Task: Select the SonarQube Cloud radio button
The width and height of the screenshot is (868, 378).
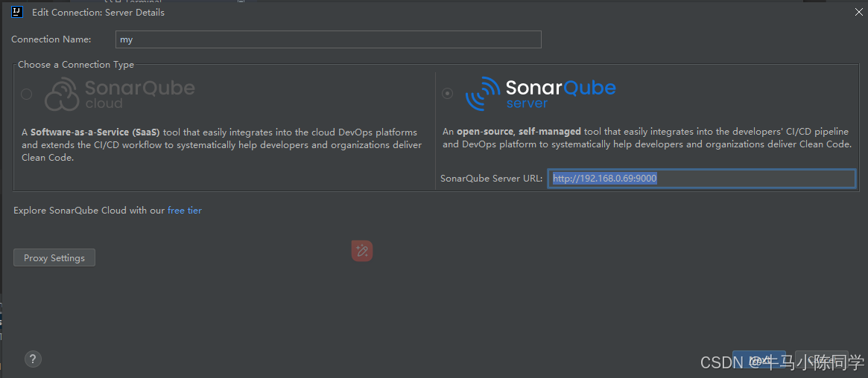Action: coord(27,94)
